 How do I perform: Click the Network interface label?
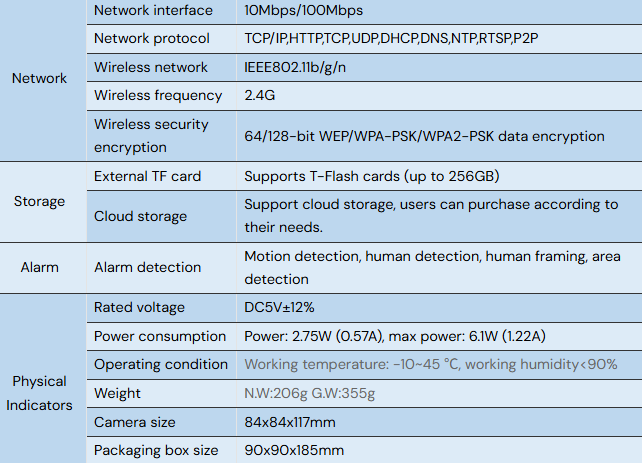coord(153,10)
